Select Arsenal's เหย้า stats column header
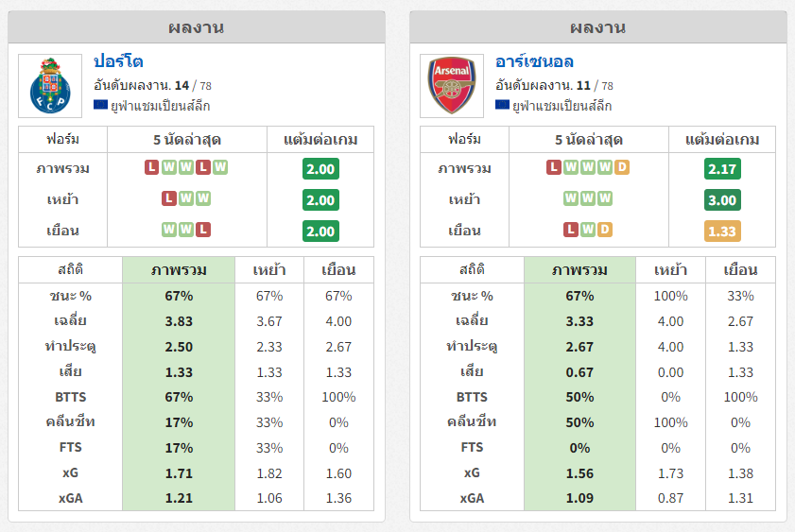Screen dimensions: 795x532 [x=671, y=270]
